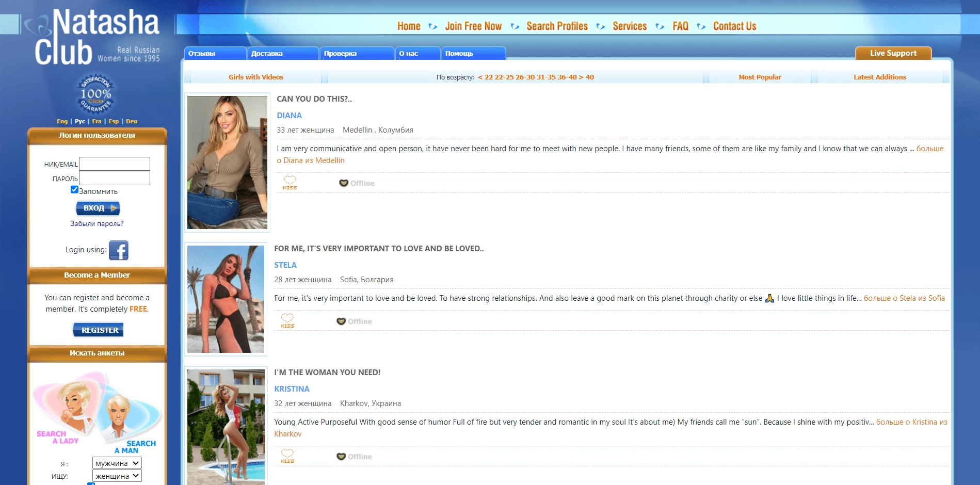
Task: Filter by age over 40
Action: (x=587, y=77)
